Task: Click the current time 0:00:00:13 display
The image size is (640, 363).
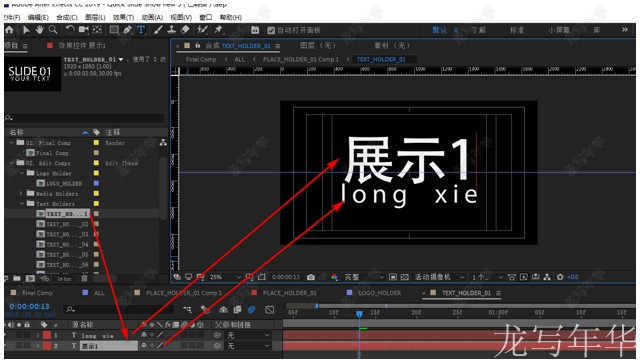Action: point(29,306)
